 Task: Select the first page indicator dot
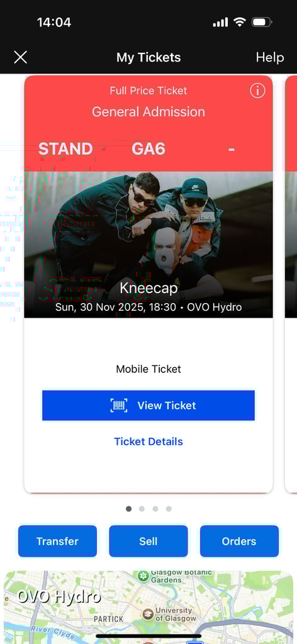pyautogui.click(x=128, y=509)
